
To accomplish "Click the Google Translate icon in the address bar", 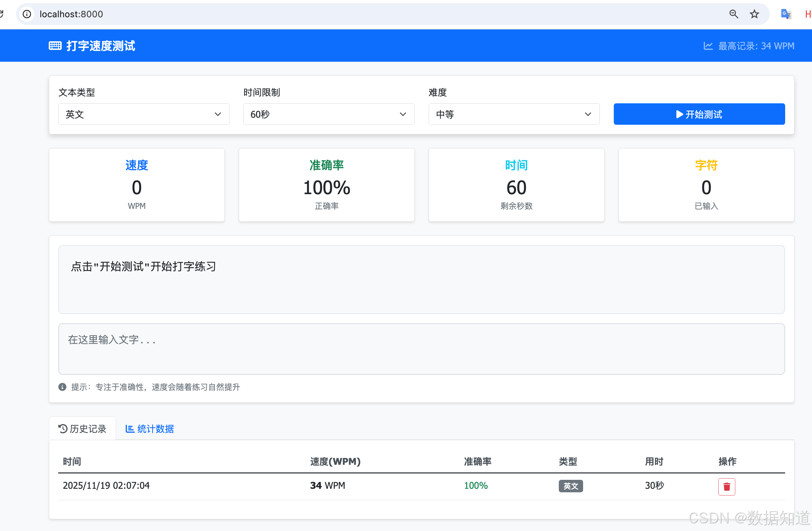I will pos(786,14).
